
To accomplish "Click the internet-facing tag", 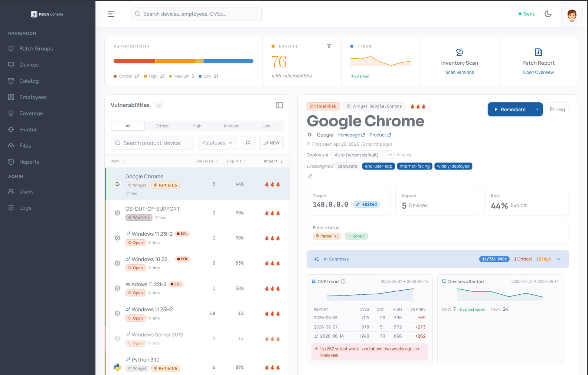I will click(415, 166).
